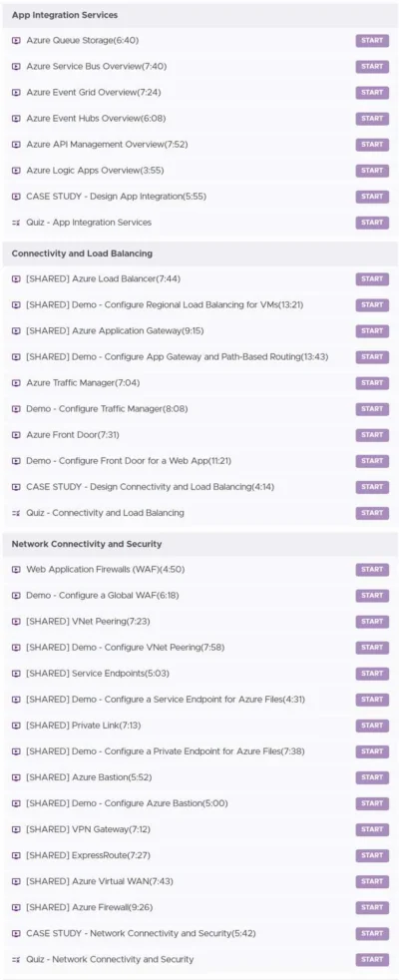Viewport: 399px width, 980px height.
Task: Click video icon next to ExpressRoute lesson
Action: [16, 855]
